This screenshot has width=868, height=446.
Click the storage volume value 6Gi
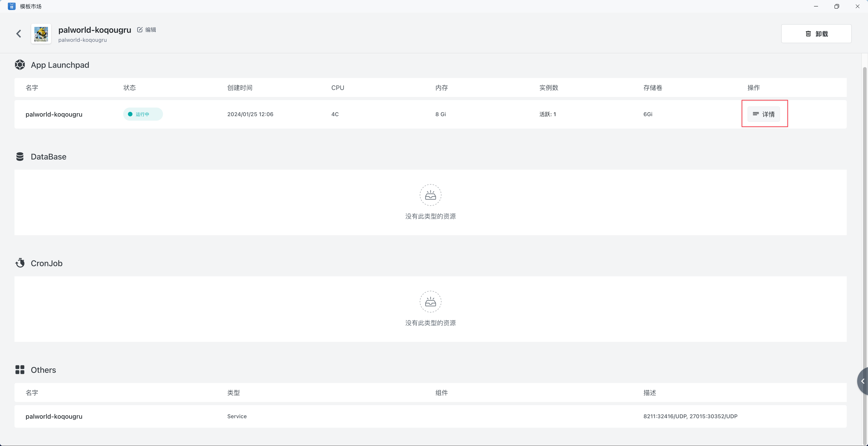pyautogui.click(x=648, y=114)
